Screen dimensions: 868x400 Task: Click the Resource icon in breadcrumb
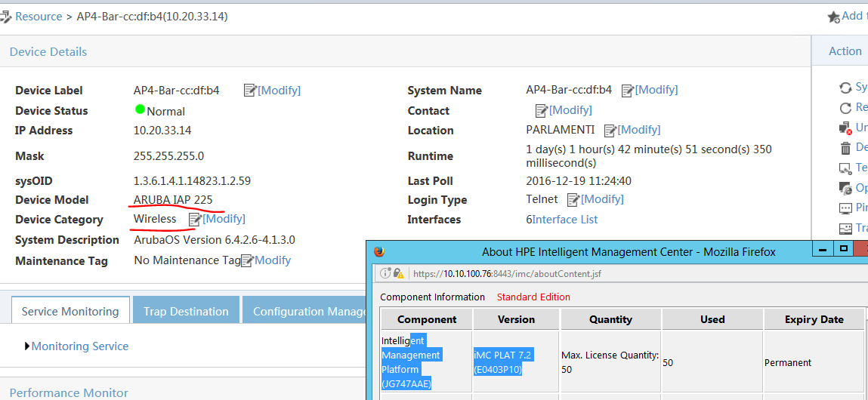(5, 17)
